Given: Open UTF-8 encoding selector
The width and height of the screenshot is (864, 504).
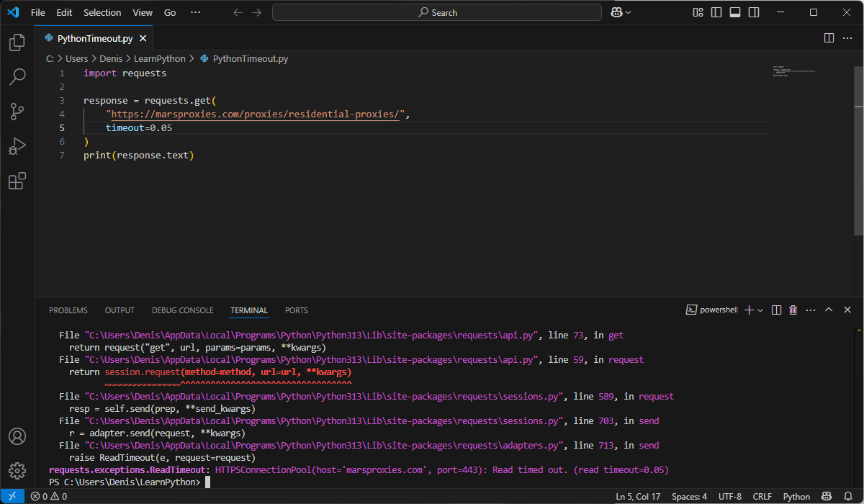Looking at the screenshot, I should tap(729, 496).
